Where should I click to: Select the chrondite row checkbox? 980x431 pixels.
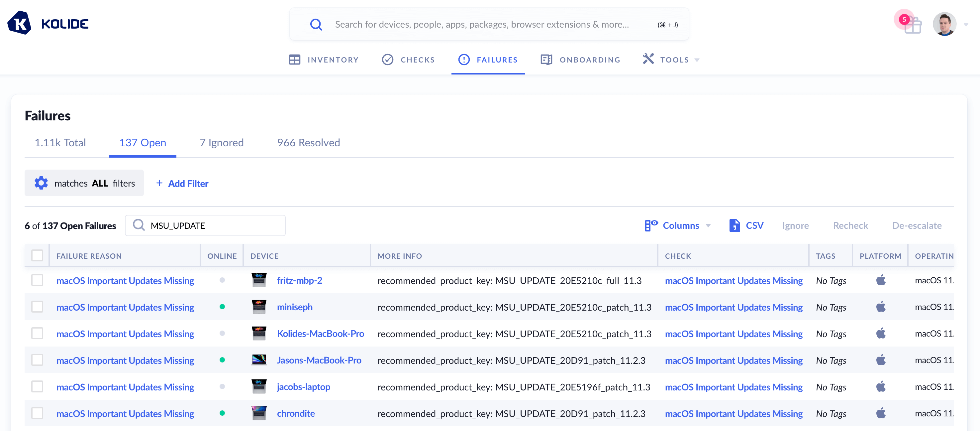(x=37, y=413)
